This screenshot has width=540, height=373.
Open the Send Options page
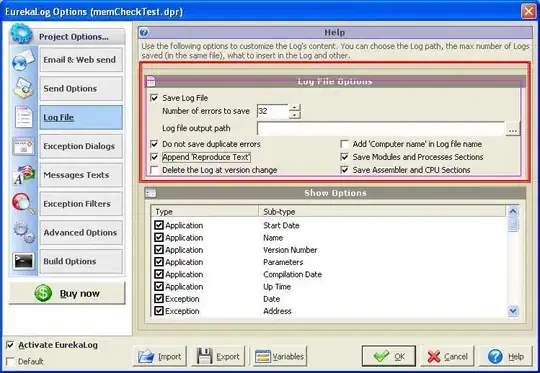(x=81, y=89)
